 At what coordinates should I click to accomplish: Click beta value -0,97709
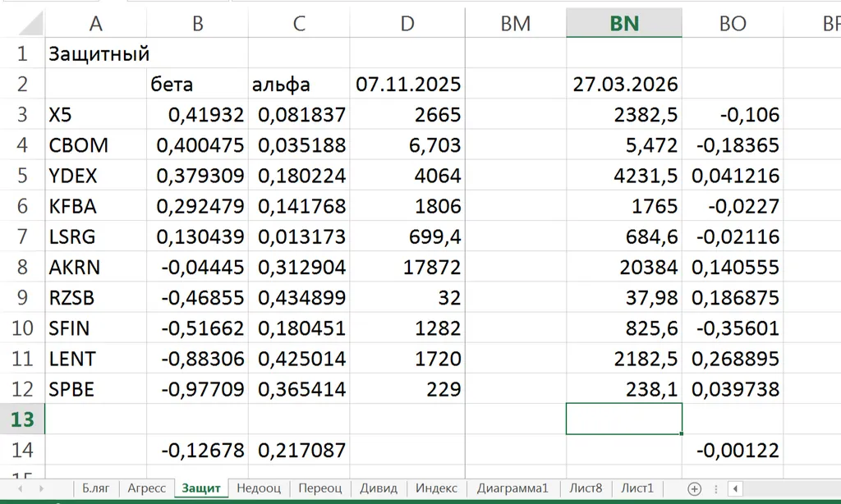197,389
